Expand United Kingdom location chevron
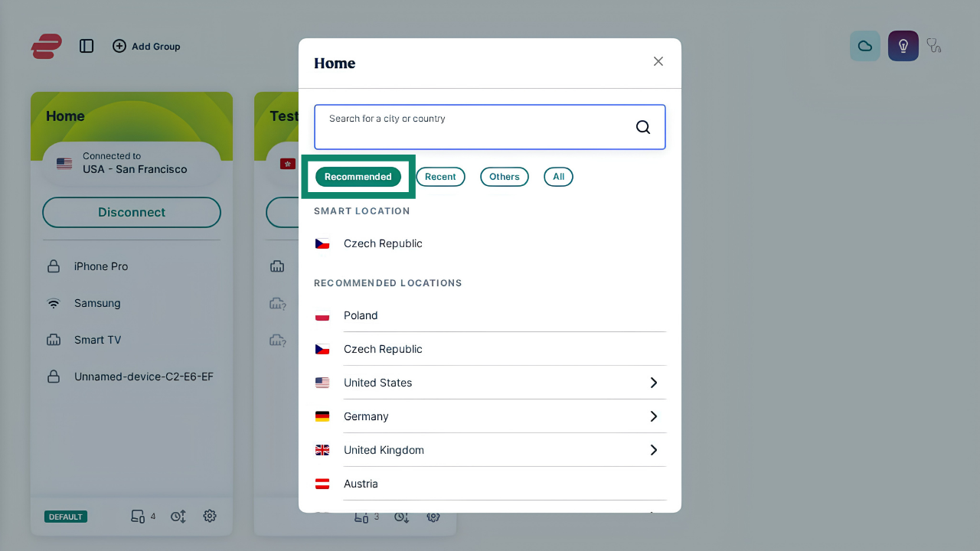980x551 pixels. point(654,450)
